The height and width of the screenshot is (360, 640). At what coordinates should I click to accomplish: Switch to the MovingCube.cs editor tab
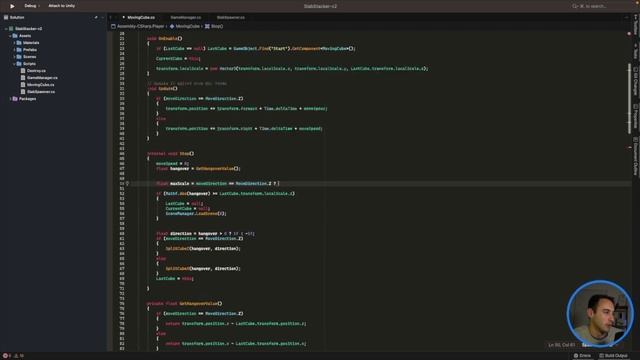coord(141,18)
